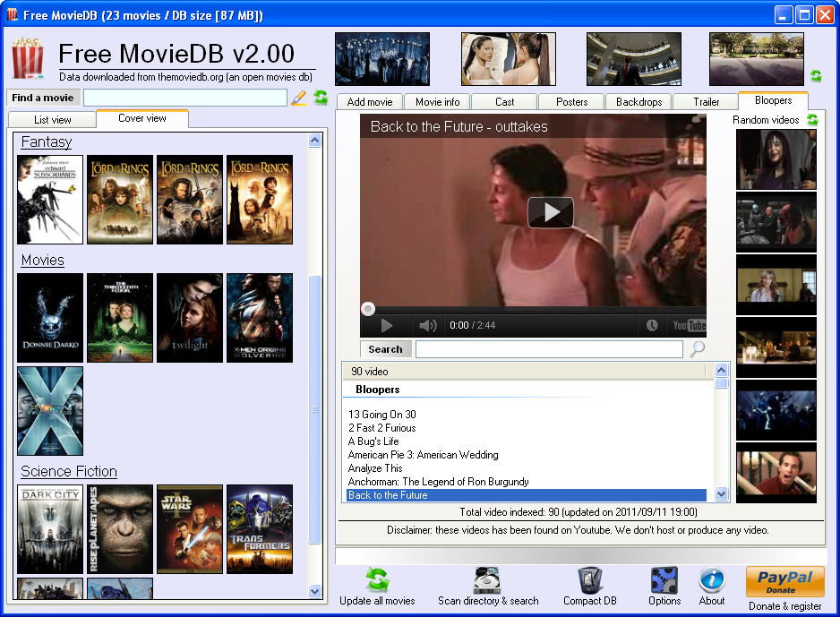Click the magnifier icon for bloopers search
The width and height of the screenshot is (840, 617).
[x=697, y=349]
